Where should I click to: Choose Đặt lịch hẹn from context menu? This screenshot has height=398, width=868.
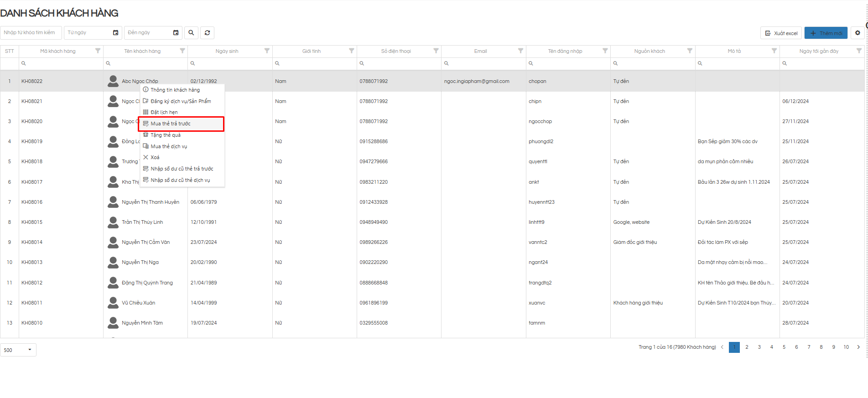[164, 113]
